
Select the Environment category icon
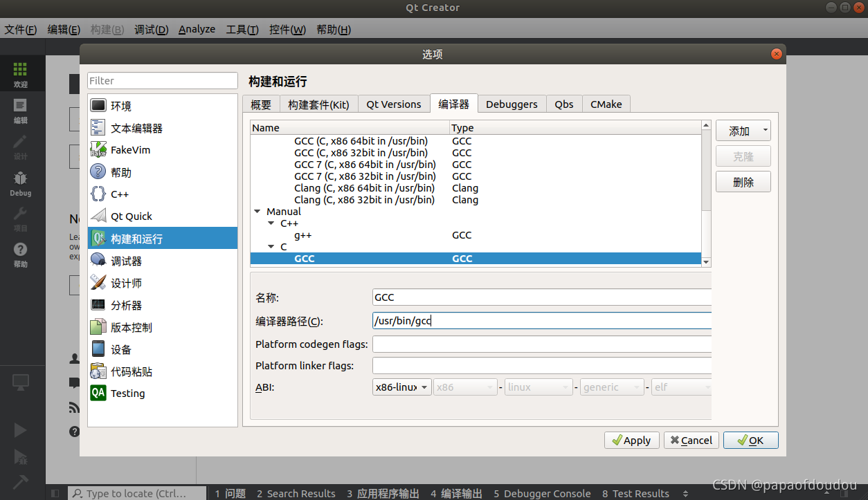[98, 106]
